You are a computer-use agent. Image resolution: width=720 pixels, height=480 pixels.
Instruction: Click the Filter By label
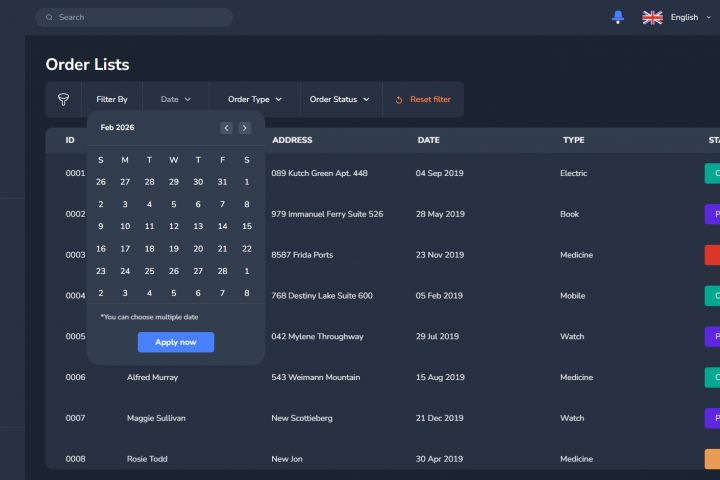[x=112, y=99]
